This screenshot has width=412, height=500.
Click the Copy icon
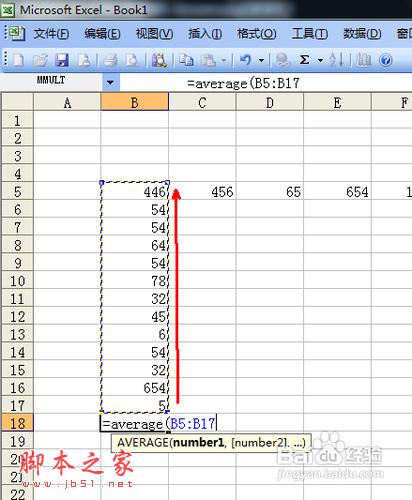[x=186, y=60]
